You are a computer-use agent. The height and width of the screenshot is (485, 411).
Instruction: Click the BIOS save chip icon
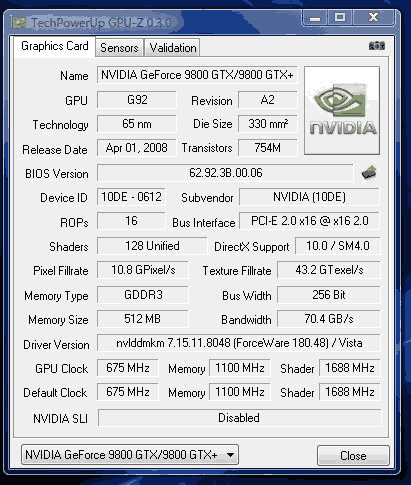point(369,173)
